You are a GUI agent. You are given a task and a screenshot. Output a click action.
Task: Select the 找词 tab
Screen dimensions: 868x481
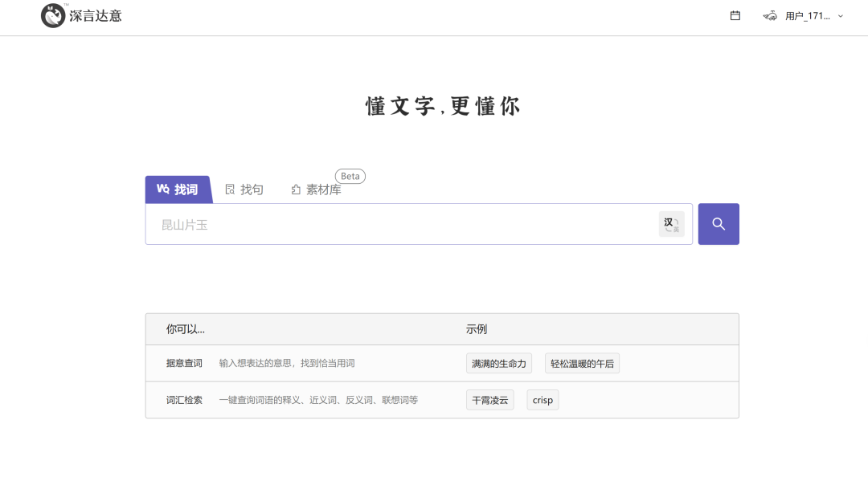(178, 190)
